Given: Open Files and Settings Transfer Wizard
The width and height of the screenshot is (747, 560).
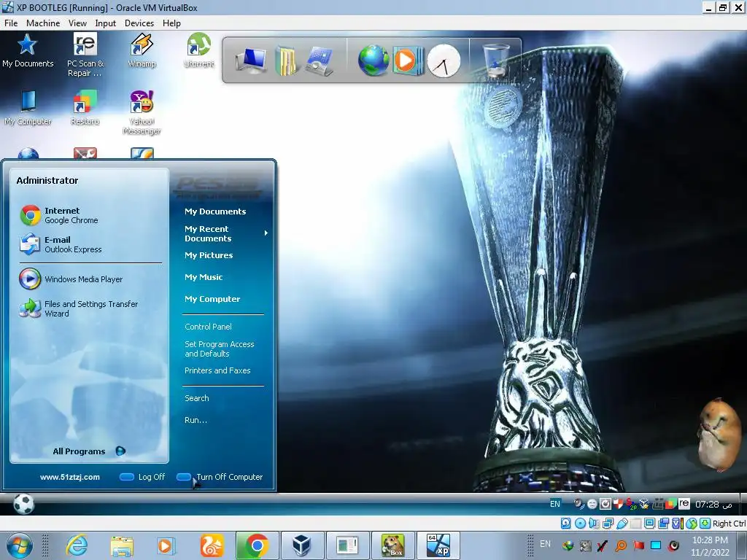Looking at the screenshot, I should point(79,308).
